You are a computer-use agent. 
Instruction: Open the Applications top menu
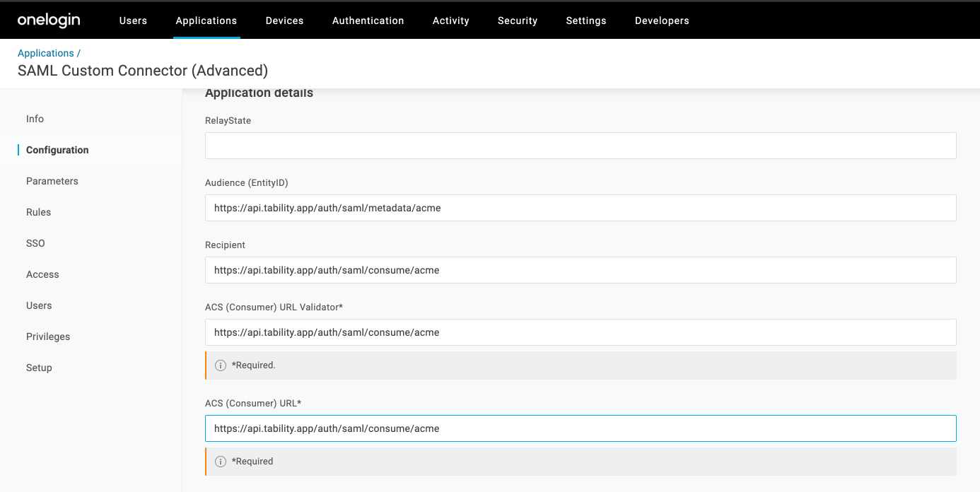(206, 20)
